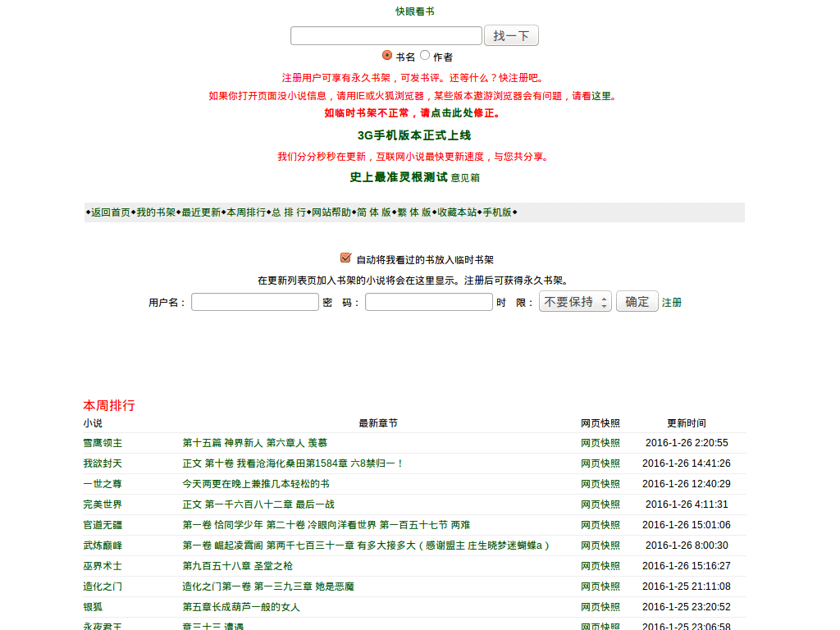Uncheck 自动将我看过的书放入临时书架 checkbox
840x630 pixels.
[x=346, y=258]
